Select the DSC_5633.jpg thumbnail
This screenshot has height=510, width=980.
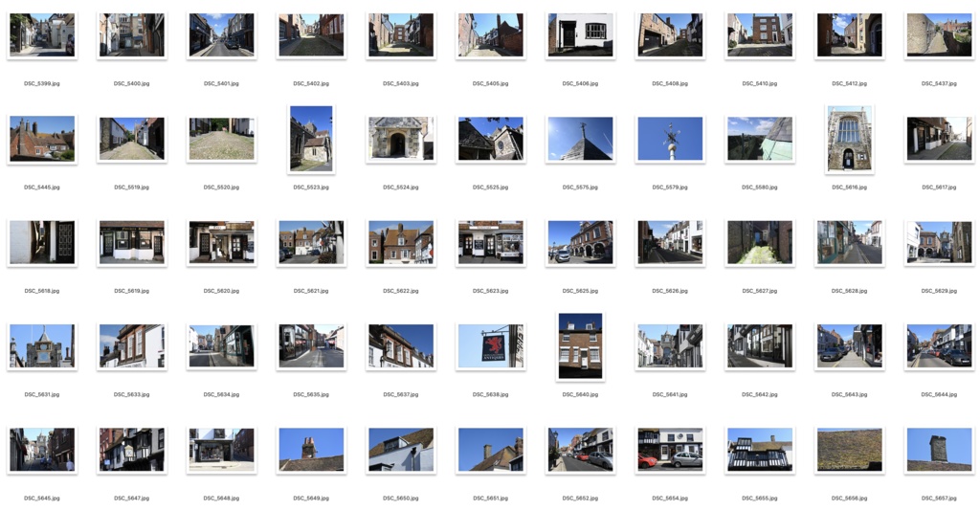[x=132, y=346]
